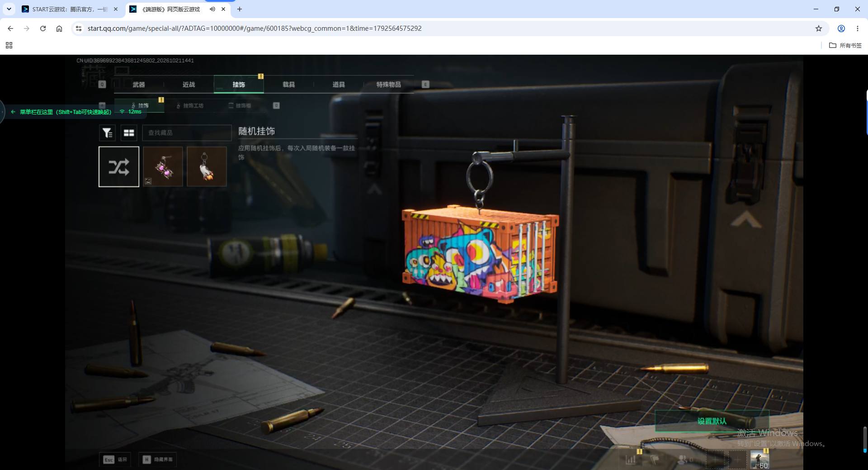Open the apps grid shortcut icon

(9, 45)
